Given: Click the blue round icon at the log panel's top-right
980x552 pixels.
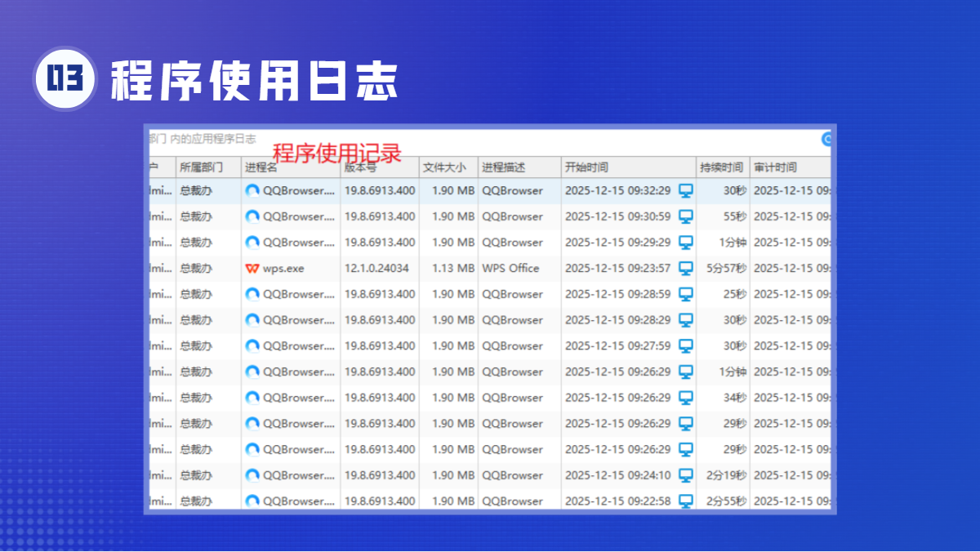Looking at the screenshot, I should tap(826, 140).
